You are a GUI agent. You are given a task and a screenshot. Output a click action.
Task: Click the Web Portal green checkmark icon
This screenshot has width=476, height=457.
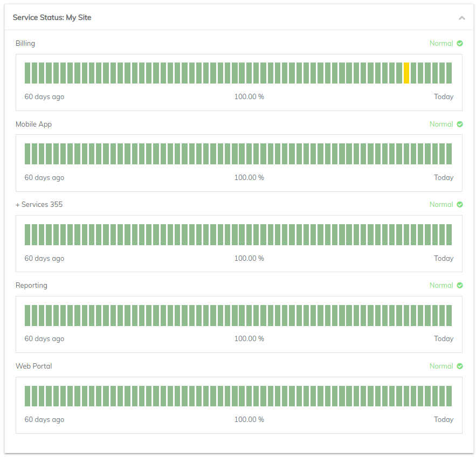pyautogui.click(x=460, y=366)
